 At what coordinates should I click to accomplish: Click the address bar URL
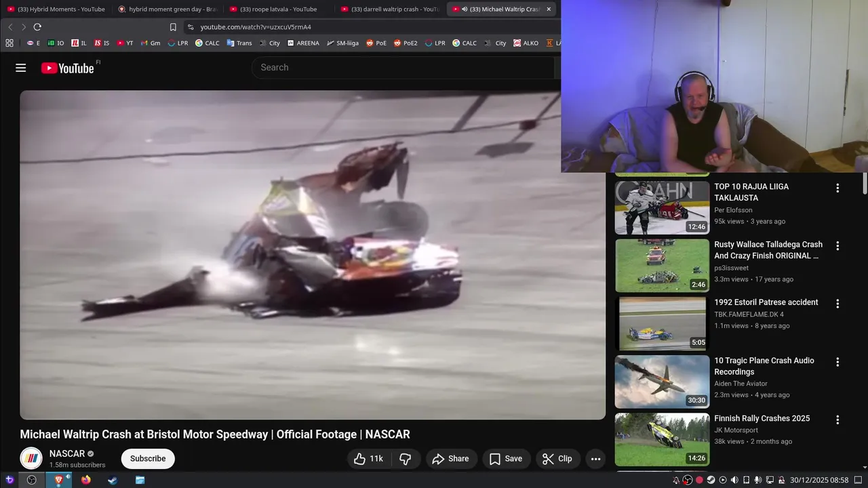[x=256, y=27]
